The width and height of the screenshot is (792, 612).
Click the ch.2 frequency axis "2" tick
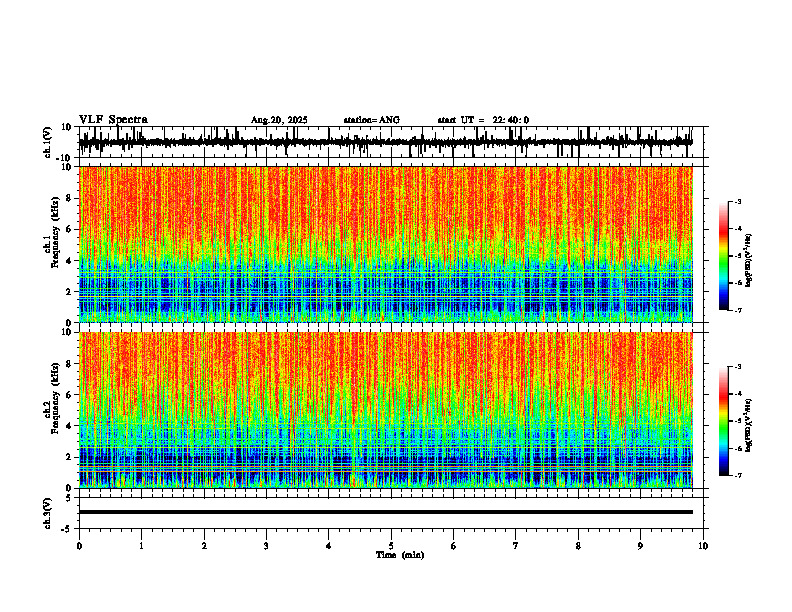pos(70,457)
